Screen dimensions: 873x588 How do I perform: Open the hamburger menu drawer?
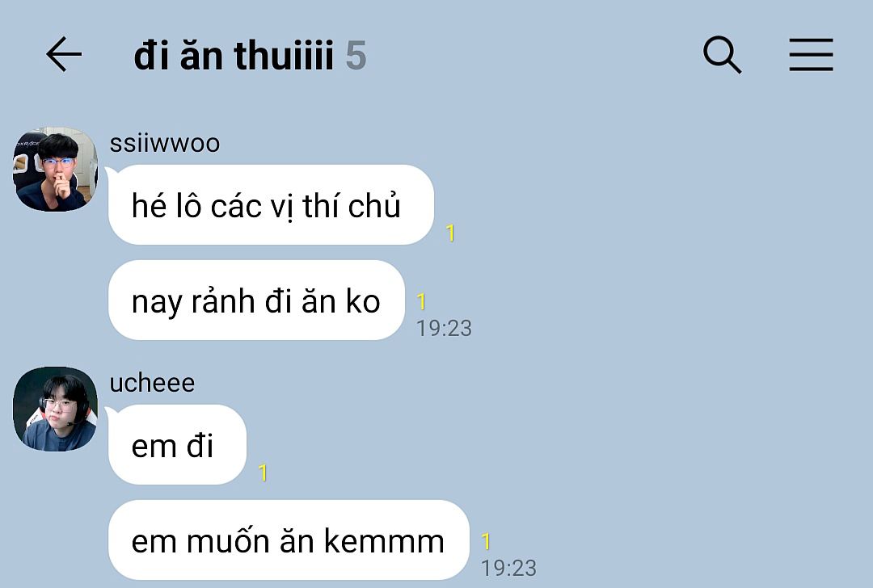812,54
